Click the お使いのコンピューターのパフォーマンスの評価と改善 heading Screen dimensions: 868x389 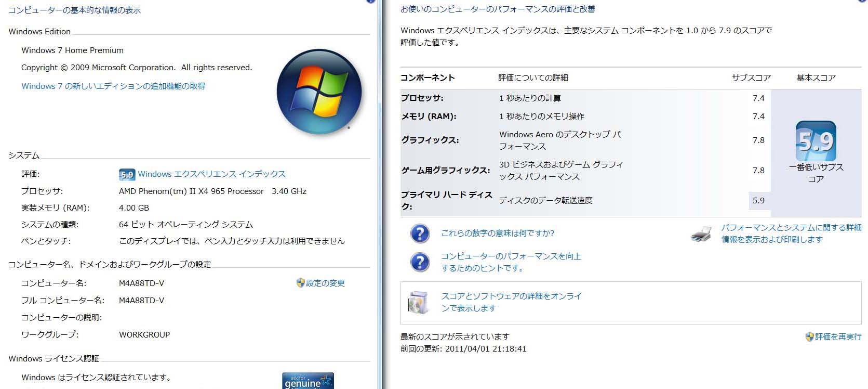[x=498, y=9]
